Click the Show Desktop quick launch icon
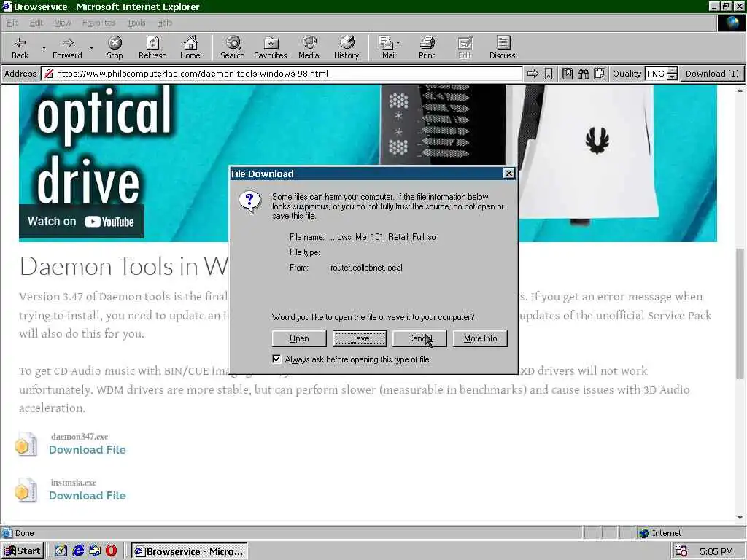Image resolution: width=747 pixels, height=560 pixels. click(61, 551)
